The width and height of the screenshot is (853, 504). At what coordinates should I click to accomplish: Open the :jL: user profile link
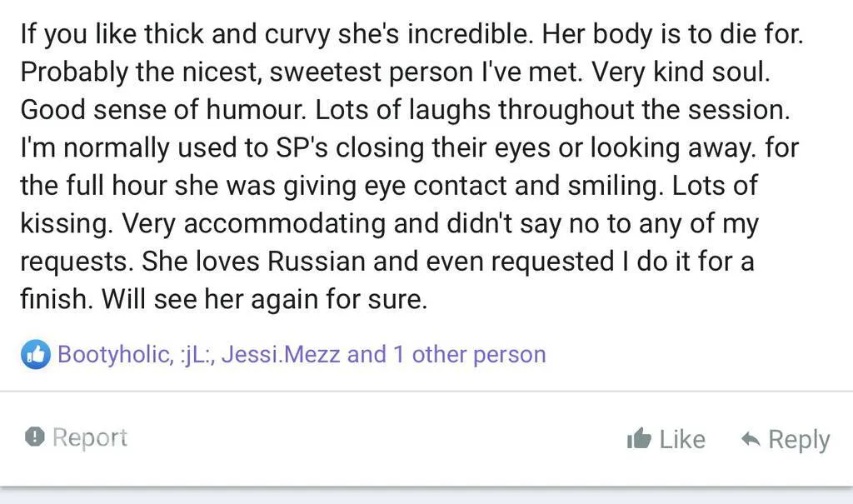tap(194, 354)
